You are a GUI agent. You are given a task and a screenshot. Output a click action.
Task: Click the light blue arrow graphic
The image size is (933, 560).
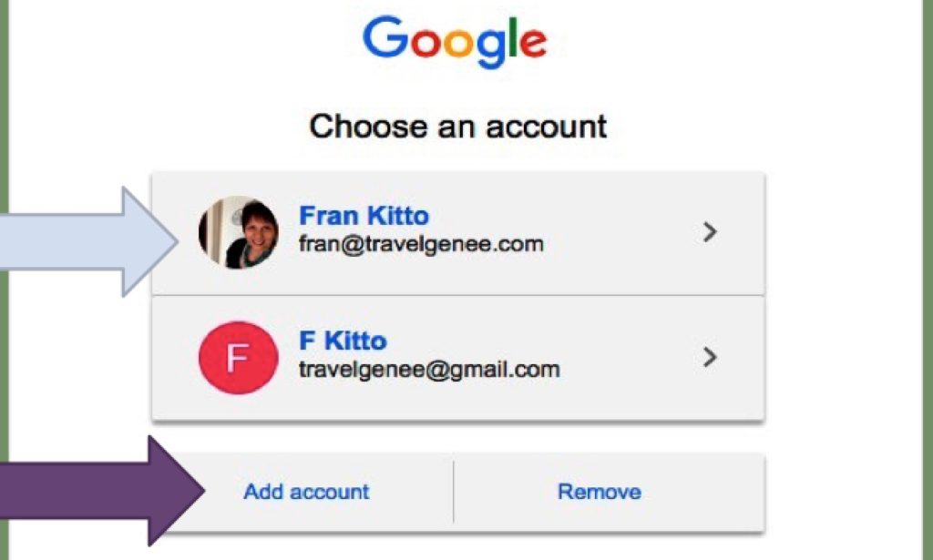click(88, 241)
